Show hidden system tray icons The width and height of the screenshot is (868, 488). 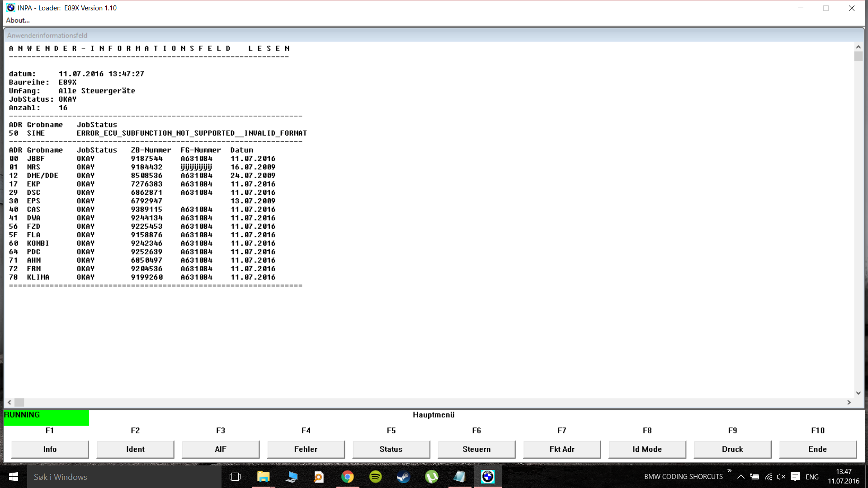point(741,477)
